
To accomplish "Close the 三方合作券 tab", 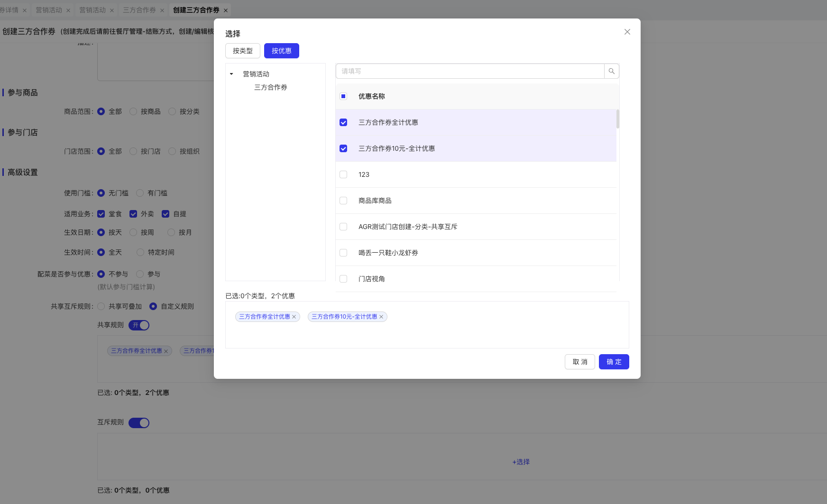I will 162,10.
